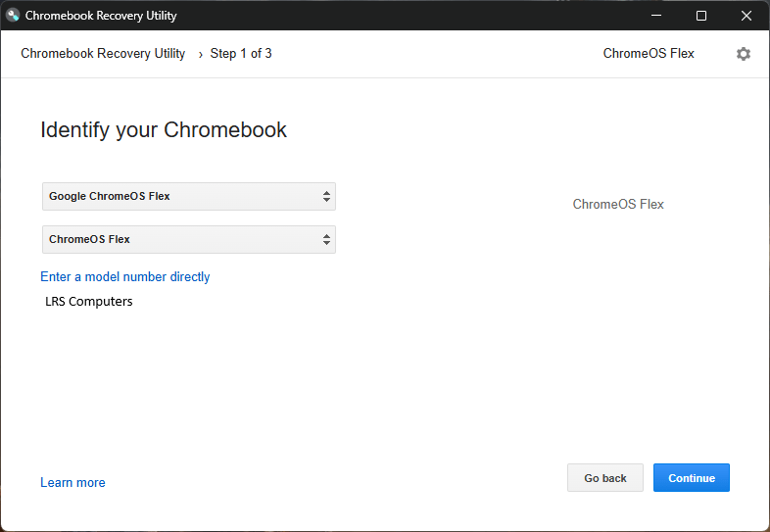Maximize the Chromebook Recovery Utility window

(x=701, y=16)
